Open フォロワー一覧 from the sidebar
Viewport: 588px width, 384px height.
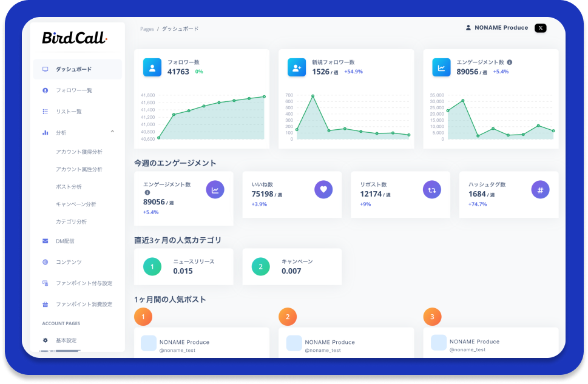[x=73, y=90]
